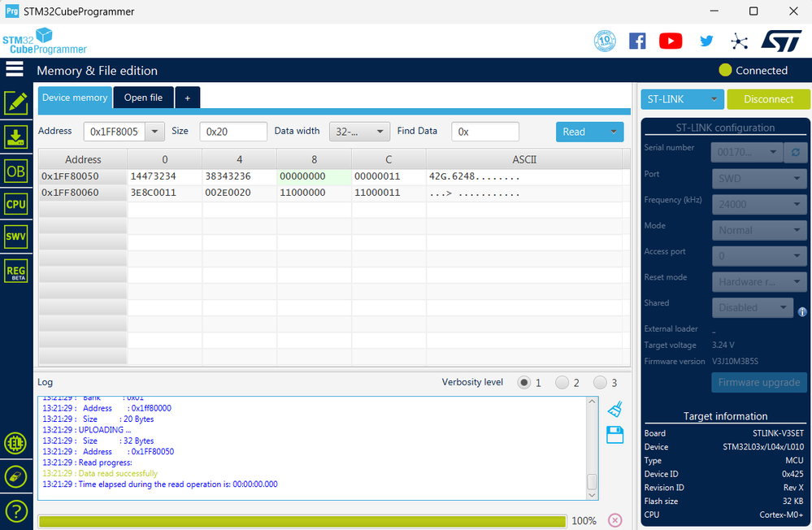Select memory cell 14473234
Image resolution: width=812 pixels, height=530 pixels.
tap(165, 176)
